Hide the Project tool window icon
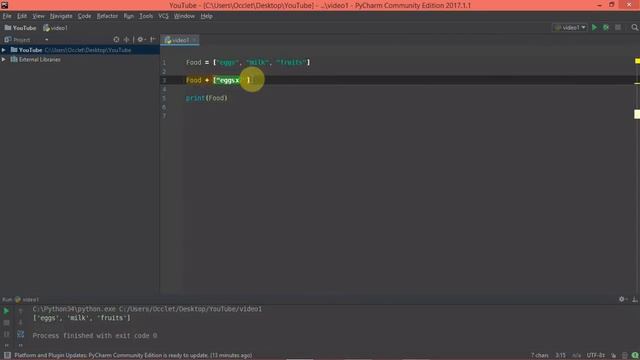640x360 pixels. coord(153,40)
